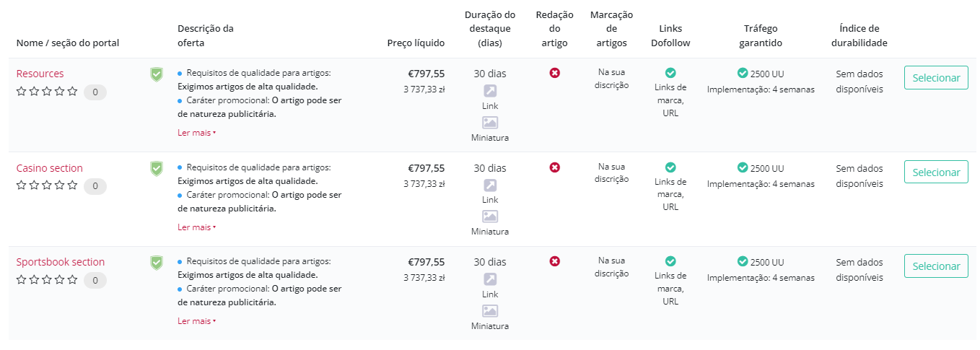The height and width of the screenshot is (350, 980).
Task: Choose Selecionar for the Casino section
Action: coord(936,172)
